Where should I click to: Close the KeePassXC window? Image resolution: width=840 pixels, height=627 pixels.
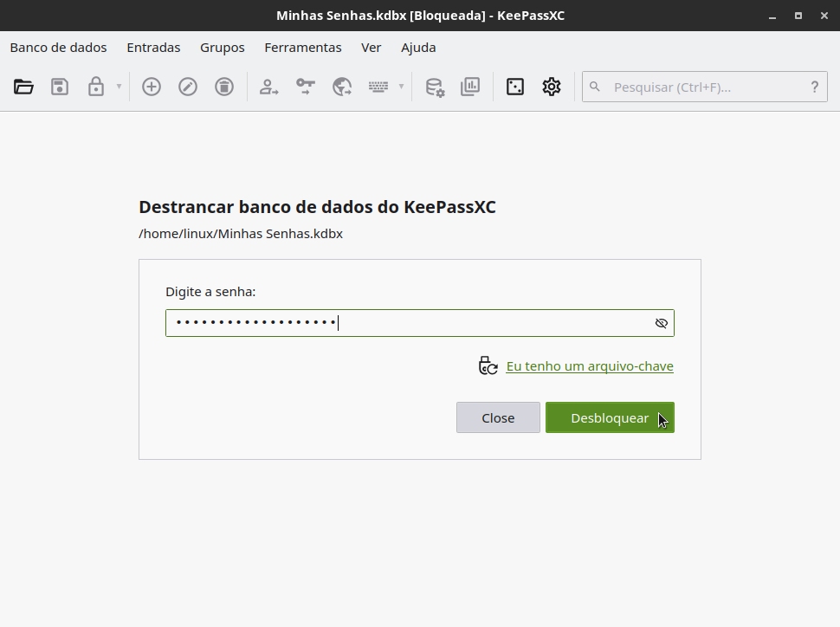824,16
